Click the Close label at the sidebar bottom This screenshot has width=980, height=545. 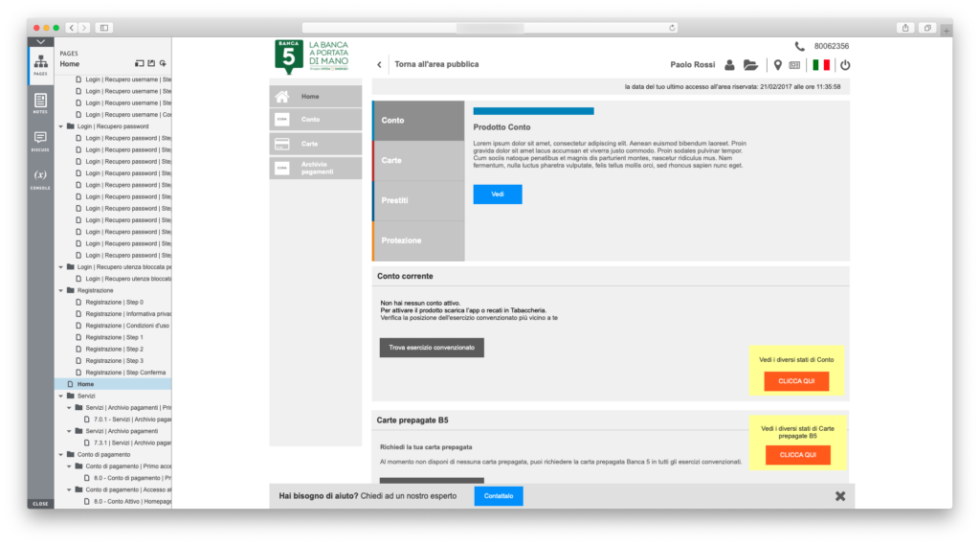[x=40, y=504]
